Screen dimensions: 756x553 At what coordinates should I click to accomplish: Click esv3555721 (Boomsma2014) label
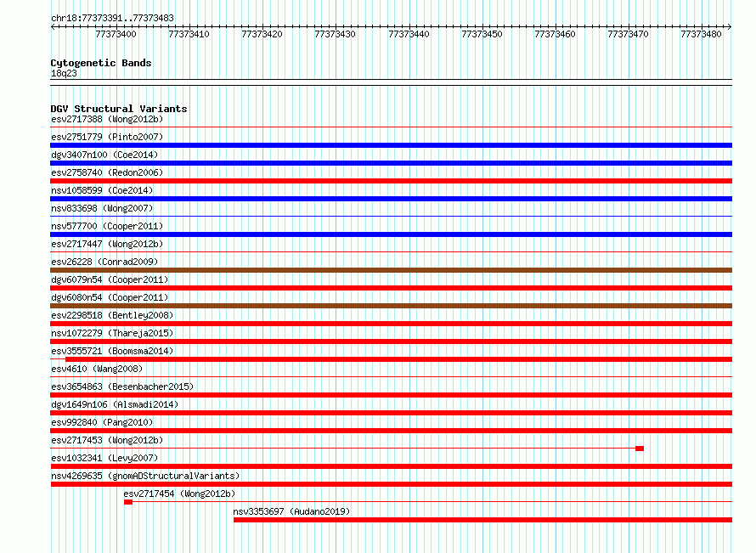click(x=112, y=351)
